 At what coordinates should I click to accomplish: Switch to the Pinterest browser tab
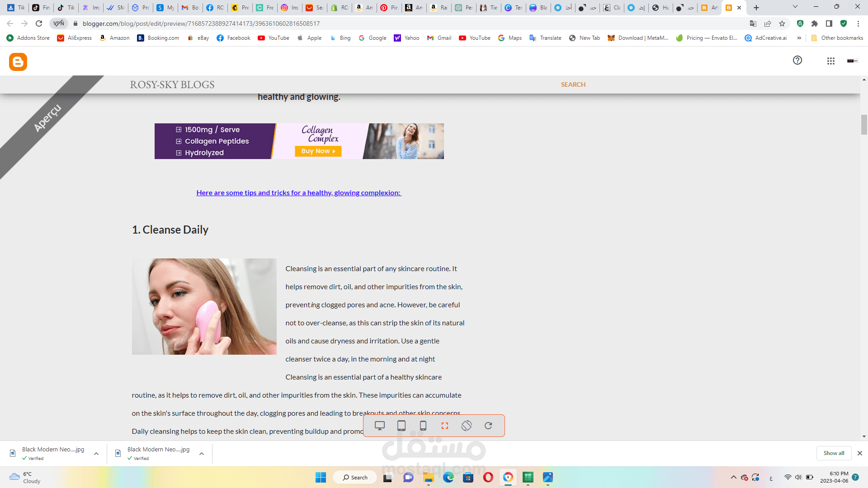click(x=389, y=8)
